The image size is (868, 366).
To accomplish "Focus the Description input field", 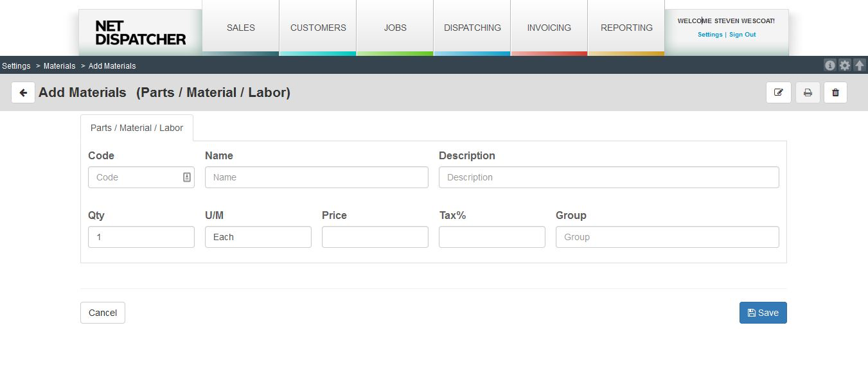I will (609, 177).
